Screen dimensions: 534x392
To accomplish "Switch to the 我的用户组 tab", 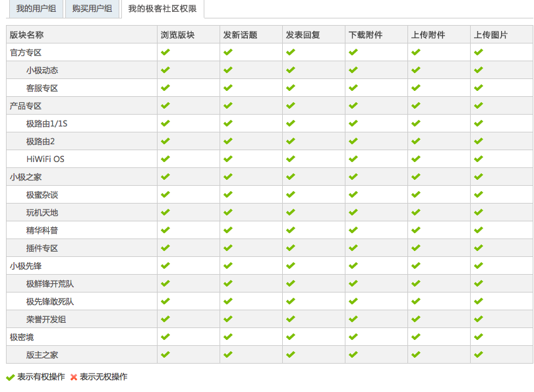I will click(x=36, y=9).
